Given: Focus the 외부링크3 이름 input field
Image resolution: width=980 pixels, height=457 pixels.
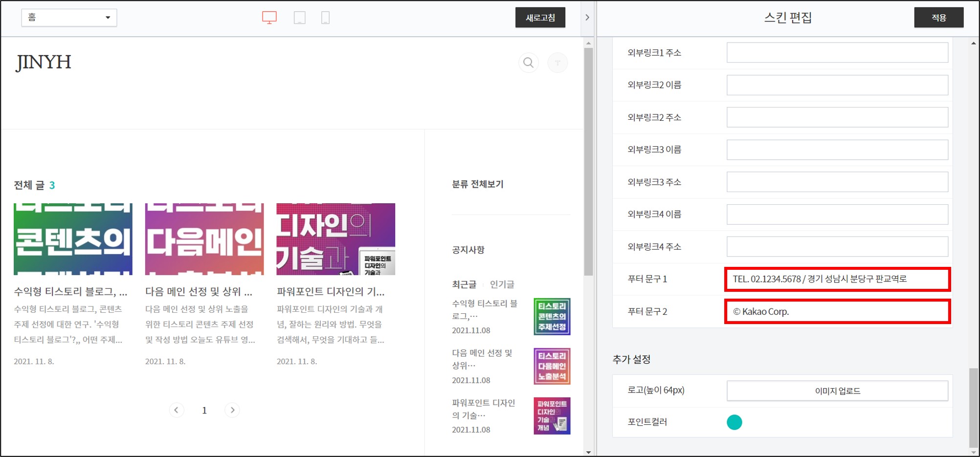Looking at the screenshot, I should click(837, 150).
